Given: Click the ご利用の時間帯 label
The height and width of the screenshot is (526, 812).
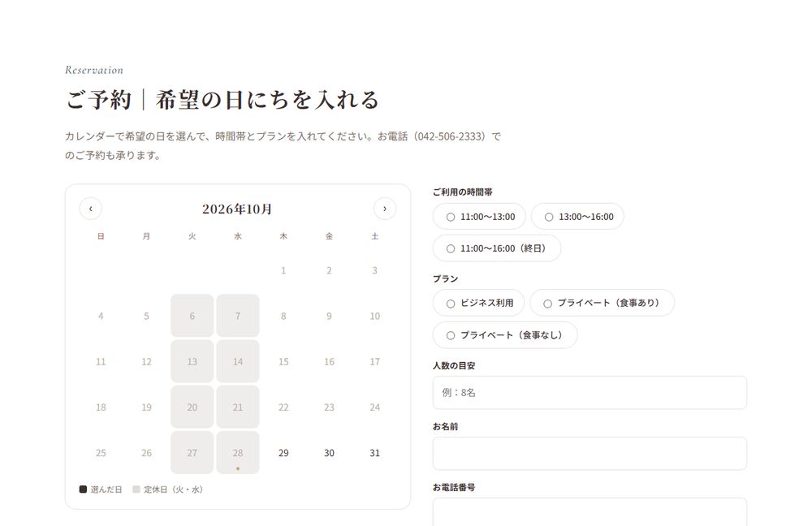Looking at the screenshot, I should [x=463, y=192].
